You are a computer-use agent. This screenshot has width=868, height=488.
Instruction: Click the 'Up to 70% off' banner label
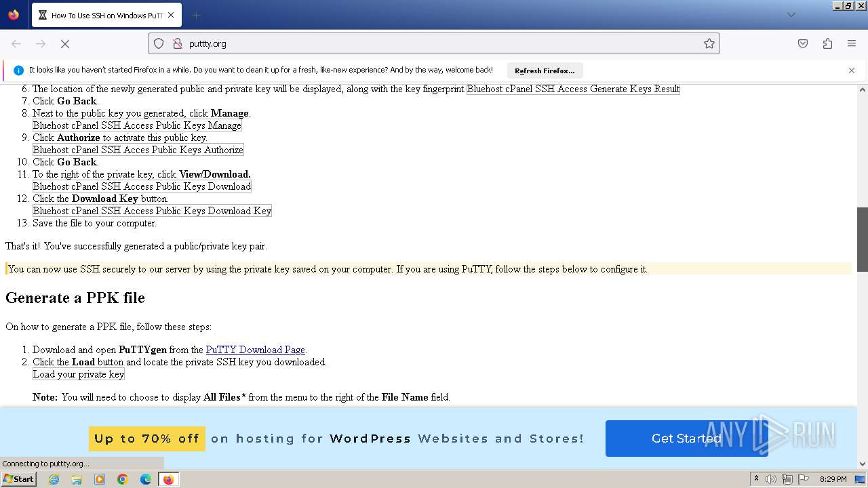tap(147, 439)
